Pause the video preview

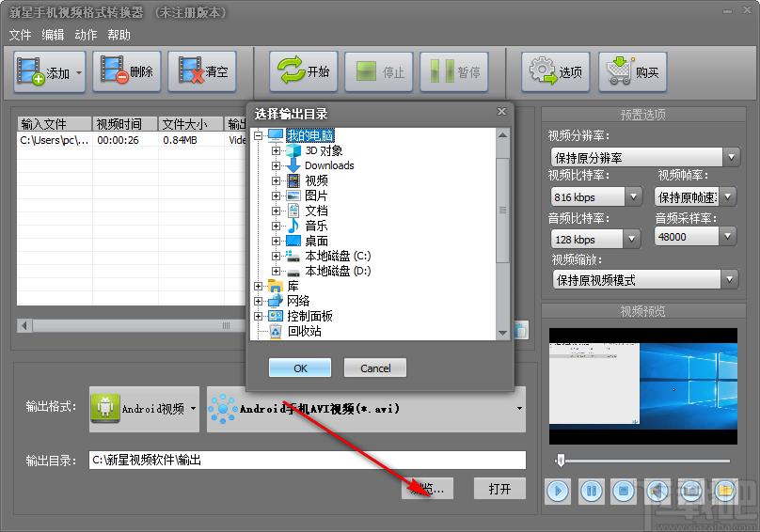click(x=592, y=491)
